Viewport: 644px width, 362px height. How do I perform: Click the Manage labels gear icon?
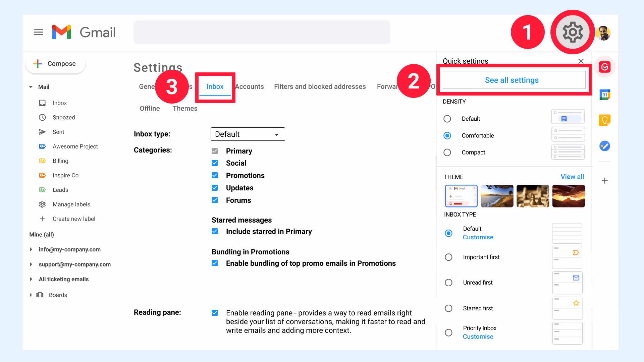42,204
